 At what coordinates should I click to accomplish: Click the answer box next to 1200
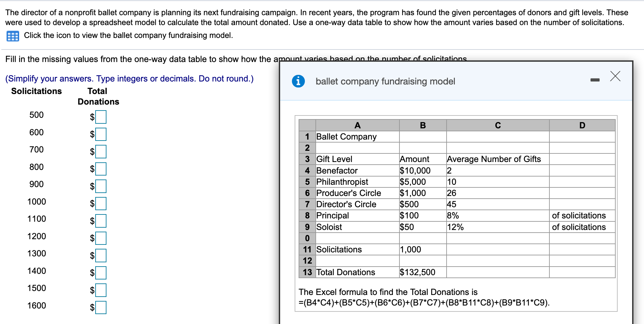(x=101, y=238)
